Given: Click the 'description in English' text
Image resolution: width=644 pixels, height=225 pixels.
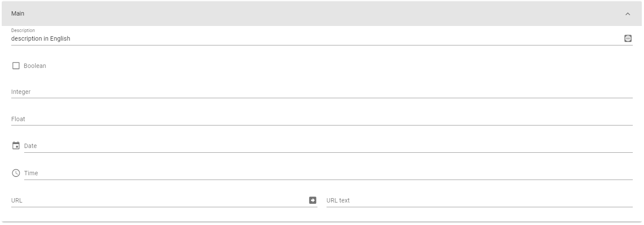Looking at the screenshot, I should [41, 39].
